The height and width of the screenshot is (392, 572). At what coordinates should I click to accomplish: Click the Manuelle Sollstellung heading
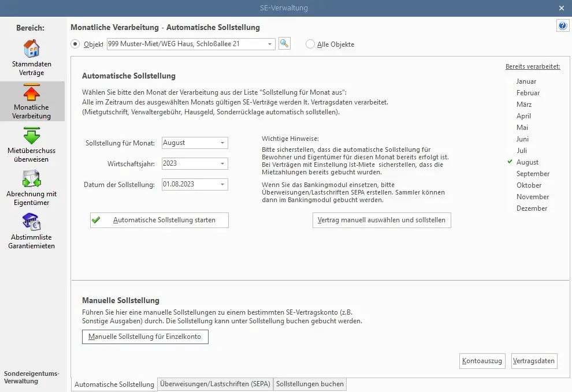[121, 300]
